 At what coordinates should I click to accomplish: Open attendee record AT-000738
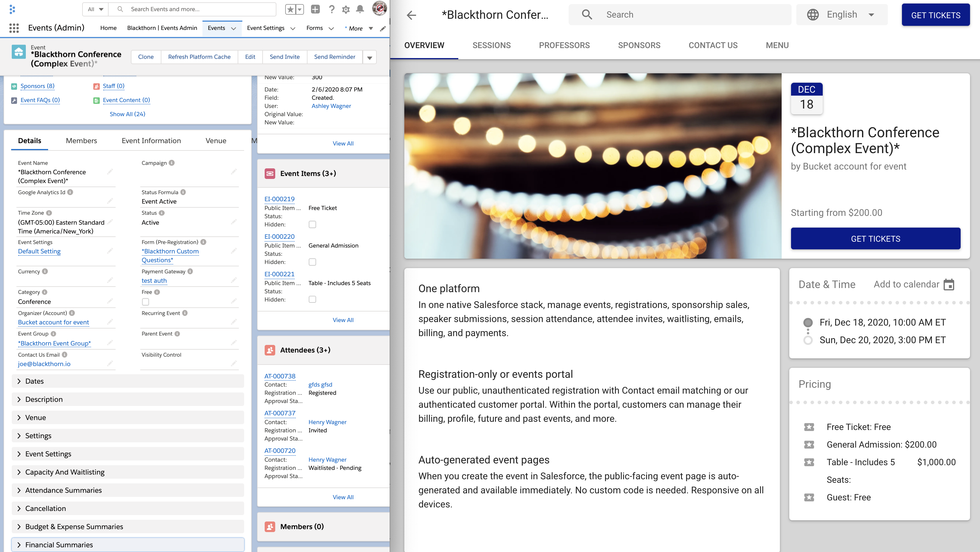pos(280,376)
